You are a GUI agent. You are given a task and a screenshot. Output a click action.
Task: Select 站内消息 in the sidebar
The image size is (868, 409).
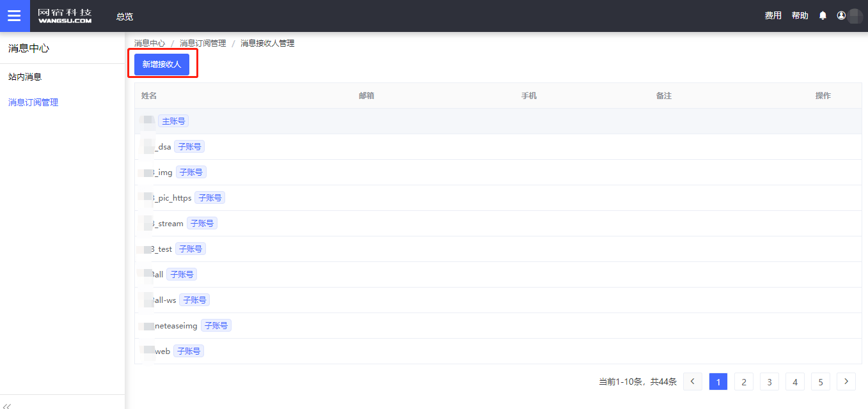point(25,77)
